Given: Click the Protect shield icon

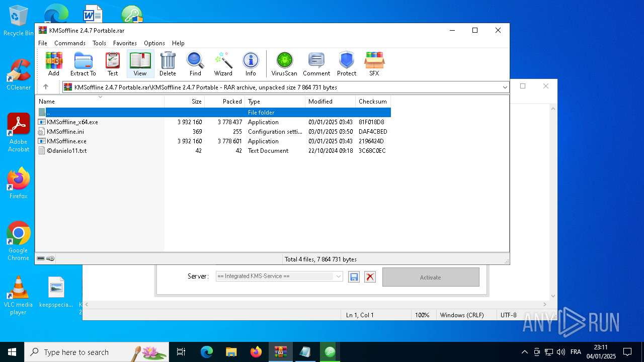Looking at the screenshot, I should pyautogui.click(x=347, y=64).
